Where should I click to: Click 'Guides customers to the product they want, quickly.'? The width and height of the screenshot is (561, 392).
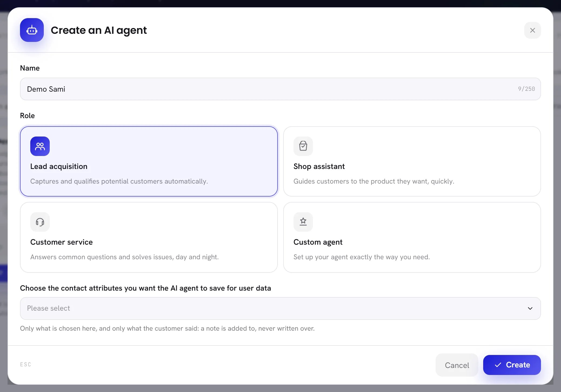tap(374, 181)
